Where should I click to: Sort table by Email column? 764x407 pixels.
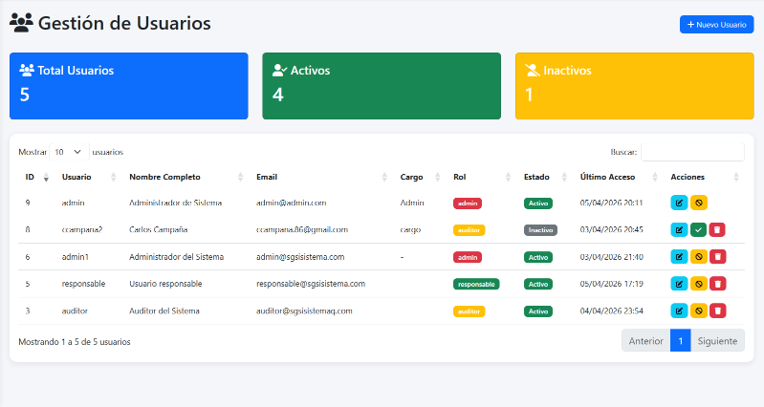click(x=321, y=177)
